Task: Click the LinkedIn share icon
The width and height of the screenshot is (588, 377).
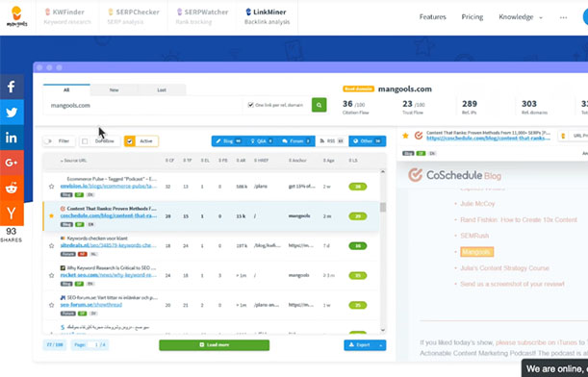Action: click(12, 138)
